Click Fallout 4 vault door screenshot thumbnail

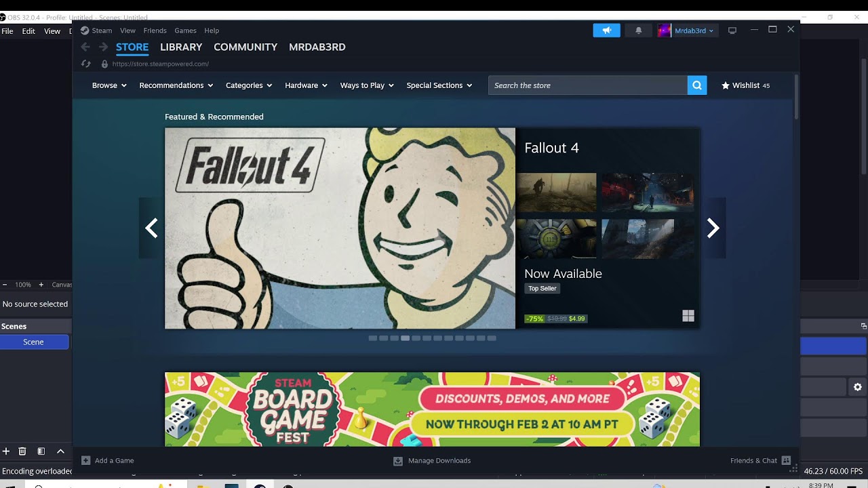click(557, 239)
